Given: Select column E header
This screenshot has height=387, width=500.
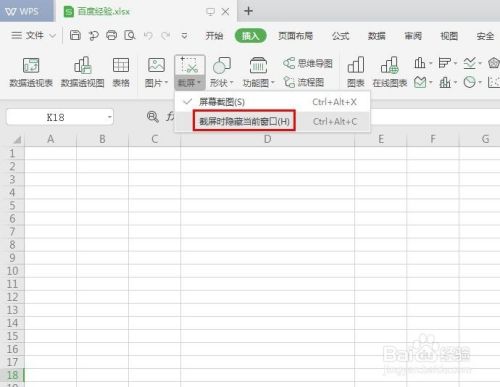Looking at the screenshot, I should click(381, 139).
